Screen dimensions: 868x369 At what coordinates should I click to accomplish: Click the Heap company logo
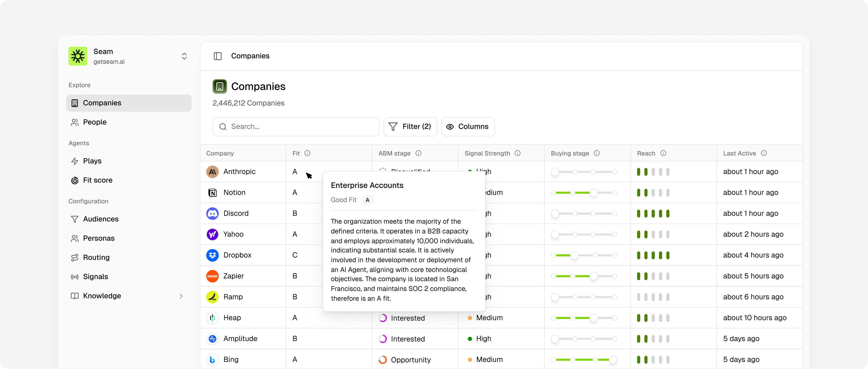pyautogui.click(x=212, y=318)
